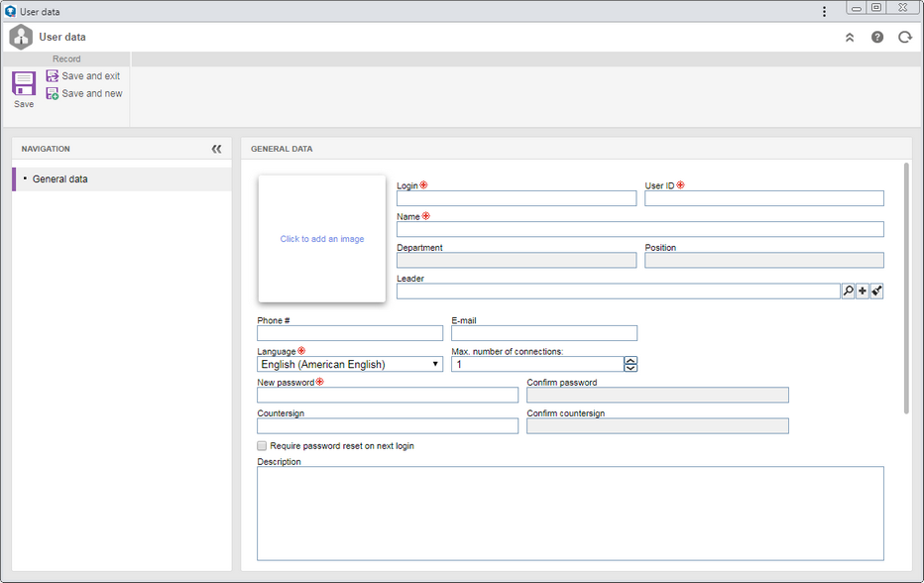924x583 pixels.
Task: Click the Name input field
Action: (x=640, y=229)
